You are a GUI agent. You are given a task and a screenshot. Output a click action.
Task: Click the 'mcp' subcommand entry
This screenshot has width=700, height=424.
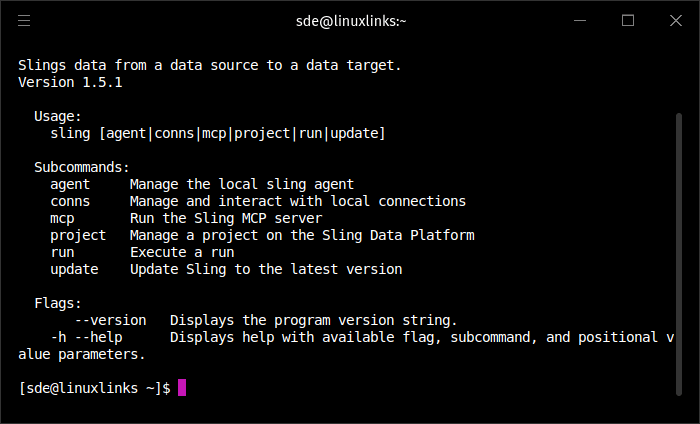click(62, 218)
